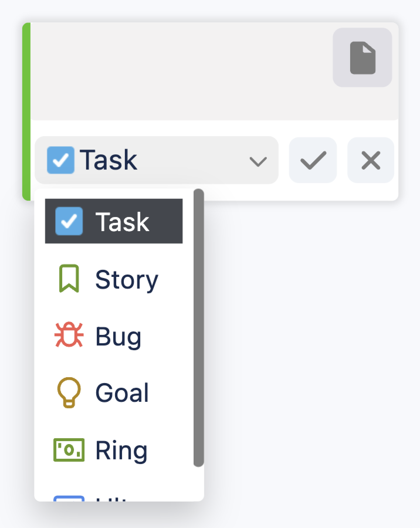The width and height of the screenshot is (420, 528).
Task: Confirm with the checkmark button
Action: [x=313, y=160]
